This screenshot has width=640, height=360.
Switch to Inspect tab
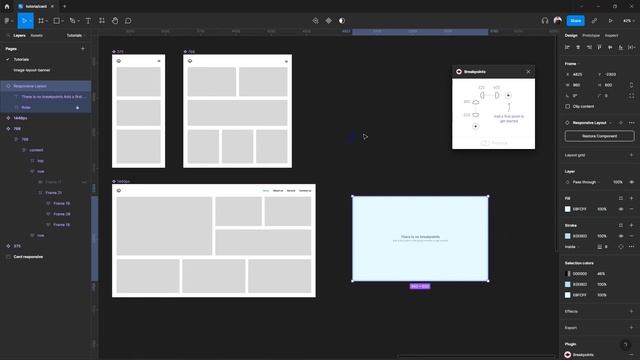611,36
